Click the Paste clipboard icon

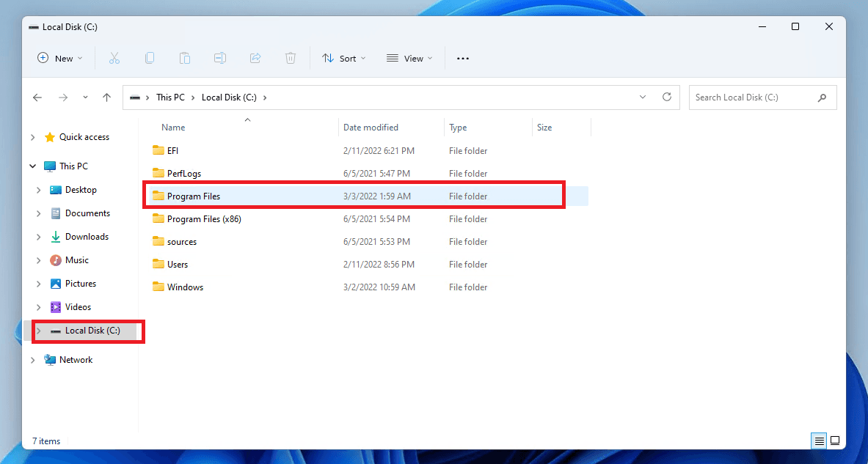[185, 58]
